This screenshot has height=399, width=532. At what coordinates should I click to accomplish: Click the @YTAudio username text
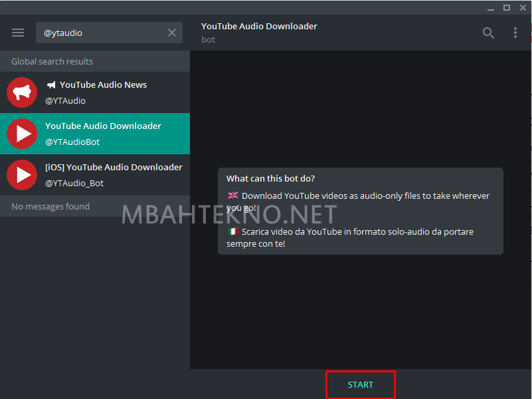click(66, 101)
